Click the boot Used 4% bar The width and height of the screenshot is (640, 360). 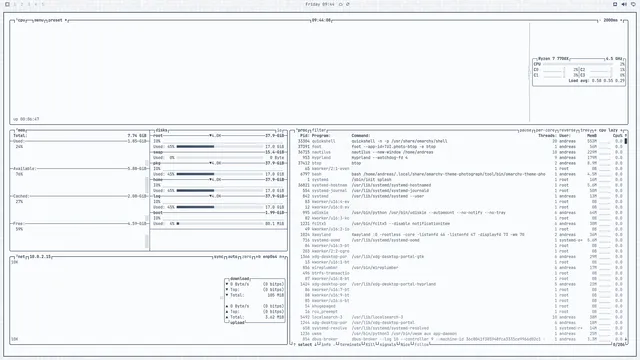coord(220,224)
